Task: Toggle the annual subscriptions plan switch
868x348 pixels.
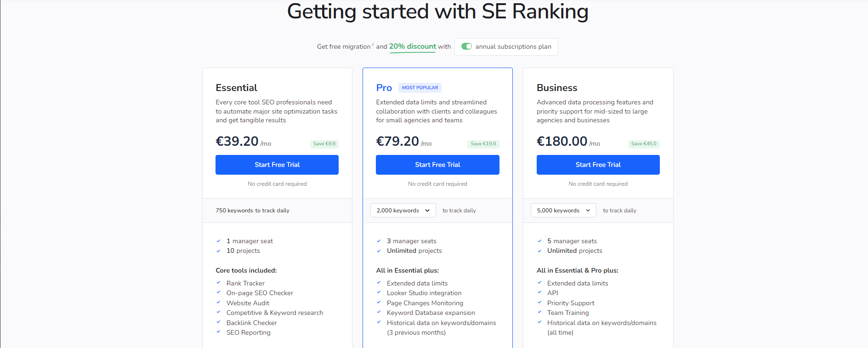Action: coord(466,46)
